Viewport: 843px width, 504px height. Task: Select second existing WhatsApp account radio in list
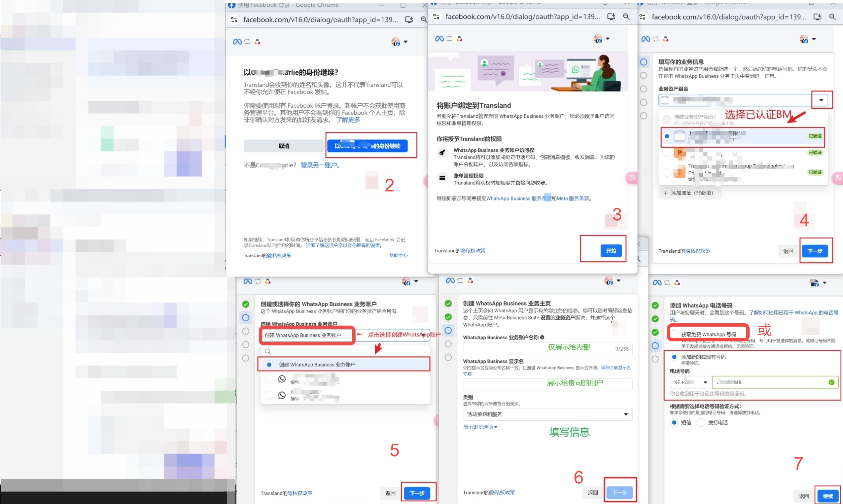pyautogui.click(x=269, y=395)
